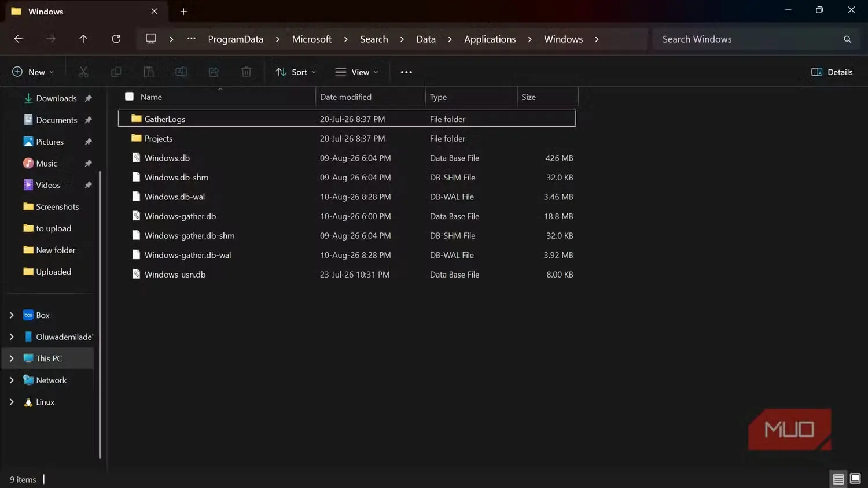
Task: Navigate to Applications in the breadcrumb
Action: click(x=490, y=39)
